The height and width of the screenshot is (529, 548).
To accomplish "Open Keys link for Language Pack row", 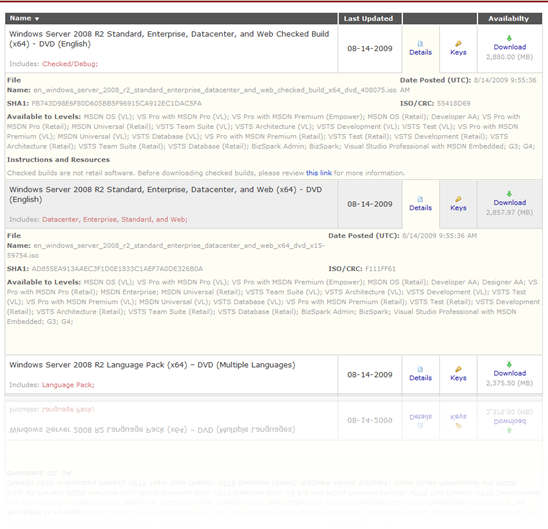I will click(458, 378).
